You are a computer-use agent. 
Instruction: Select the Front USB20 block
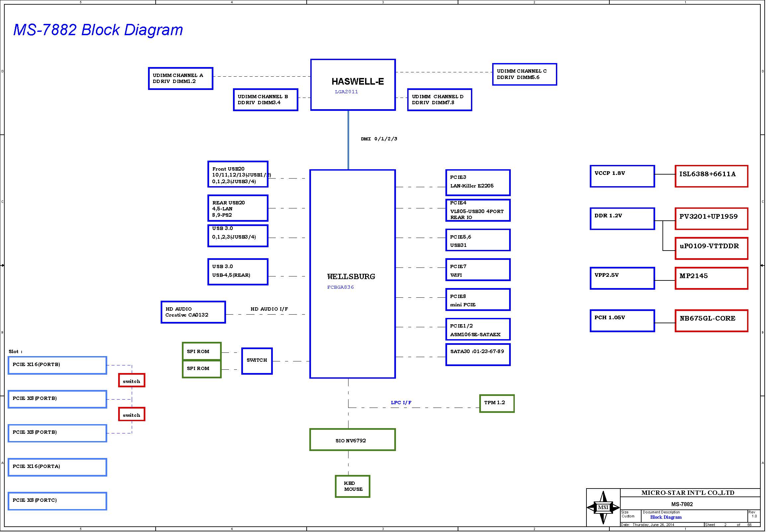pyautogui.click(x=238, y=174)
